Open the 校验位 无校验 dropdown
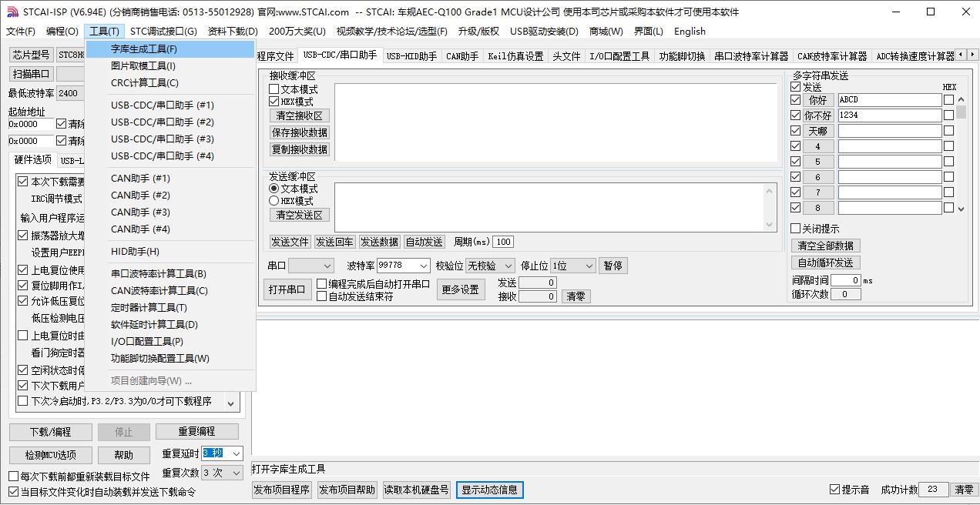 click(490, 266)
